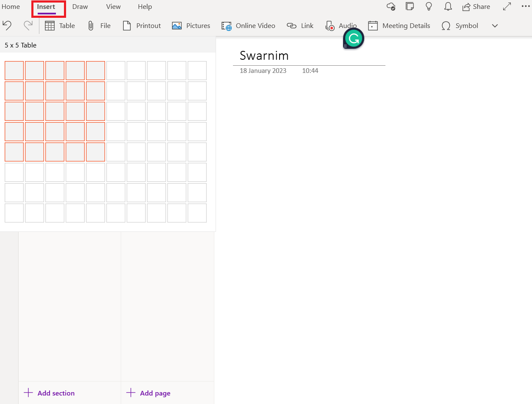
Task: Select the Insert tab
Action: [46, 7]
